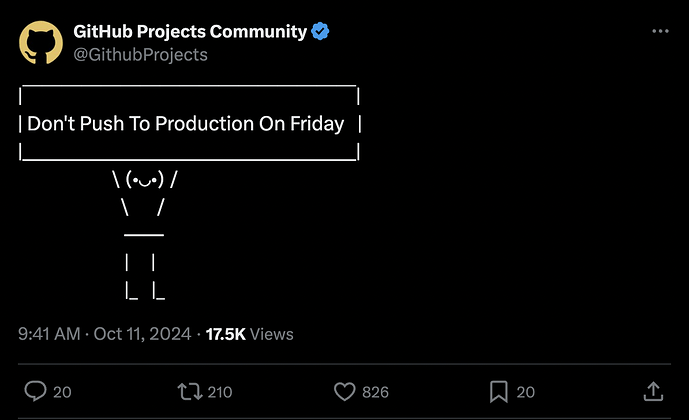Click the word Views after 17.5K
The width and height of the screenshot is (689, 420).
tap(271, 334)
